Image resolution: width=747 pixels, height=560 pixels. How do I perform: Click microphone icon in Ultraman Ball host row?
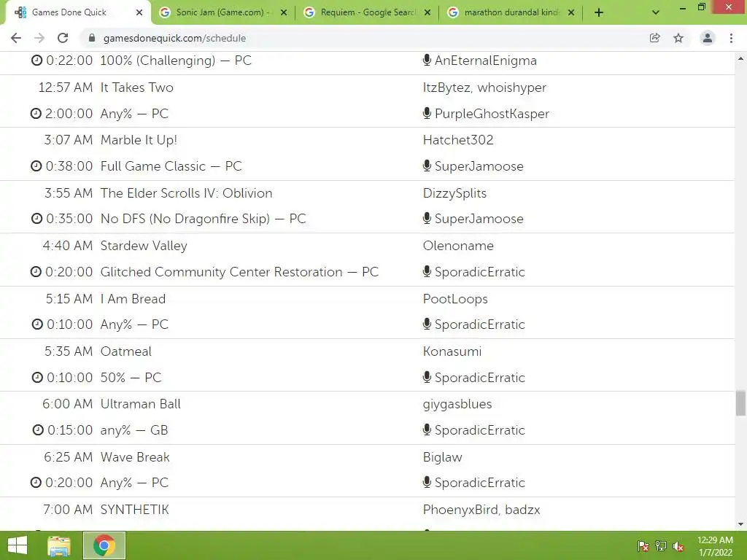pos(427,429)
